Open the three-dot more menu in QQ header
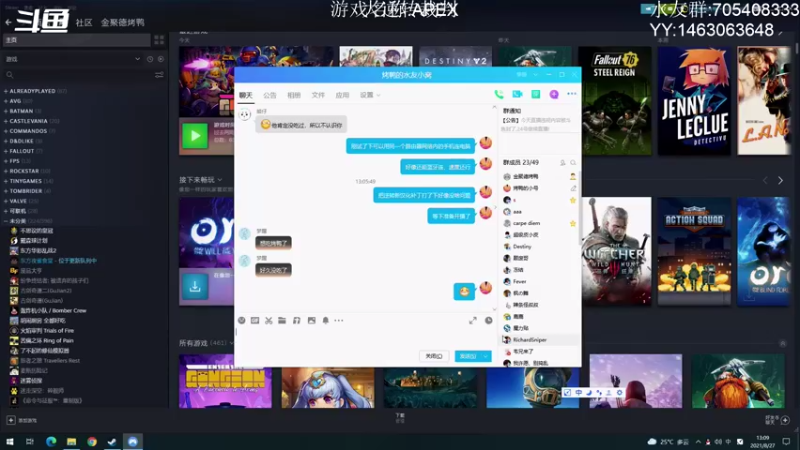This screenshot has width=800, height=450. (x=571, y=94)
